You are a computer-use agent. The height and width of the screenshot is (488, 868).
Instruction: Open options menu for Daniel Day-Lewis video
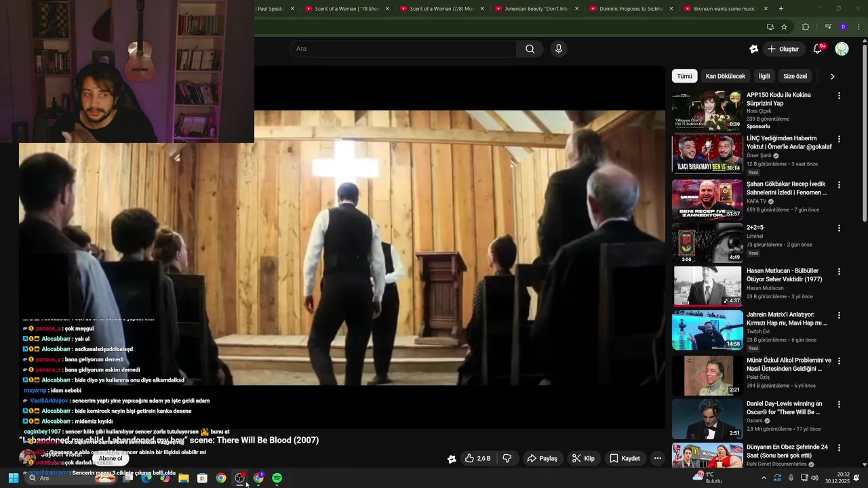(x=839, y=405)
